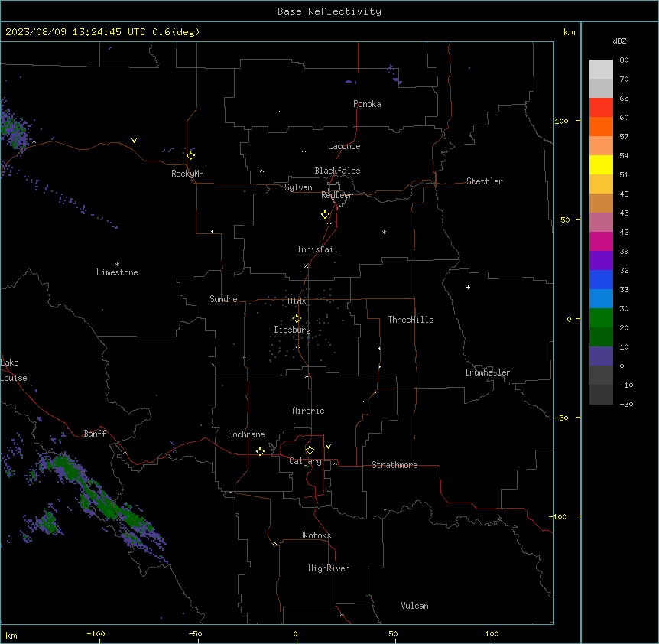This screenshot has height=644, width=659.
Task: Select the white plus marker north of Drumheller
Action: click(468, 287)
